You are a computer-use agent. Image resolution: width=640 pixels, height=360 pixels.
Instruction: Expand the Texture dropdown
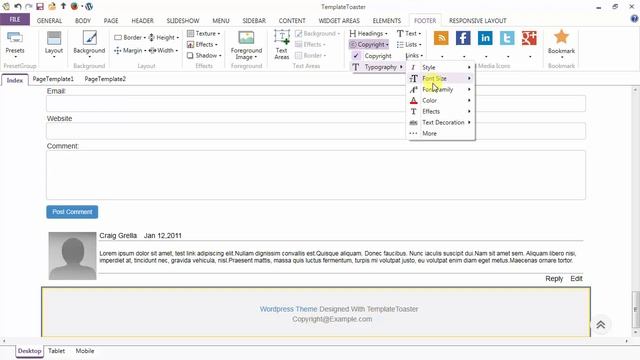[x=203, y=33]
